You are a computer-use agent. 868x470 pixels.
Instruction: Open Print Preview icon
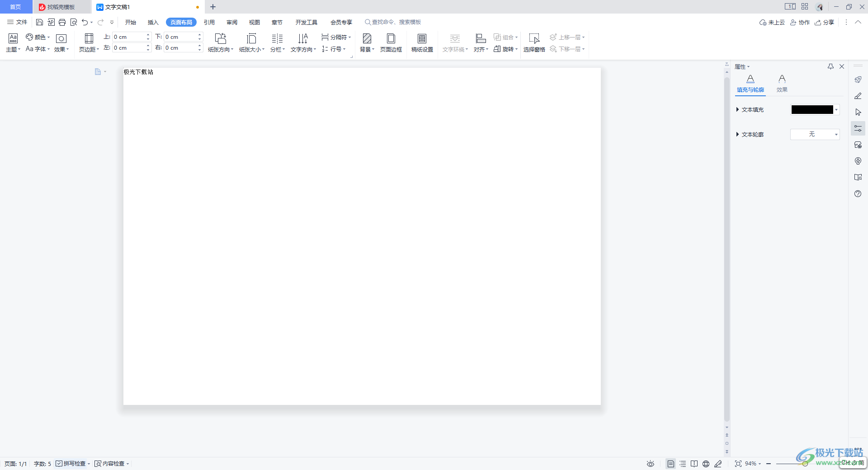(74, 22)
